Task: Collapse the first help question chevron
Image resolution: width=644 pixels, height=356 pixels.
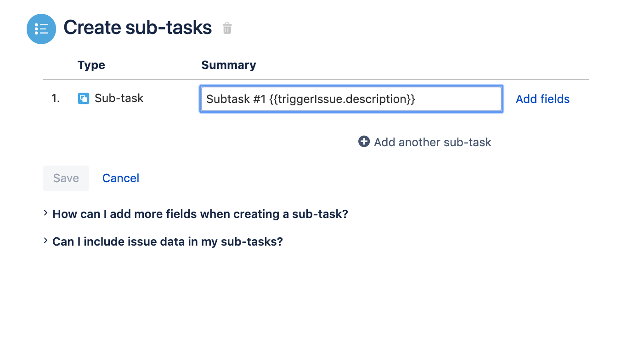Action: [x=45, y=213]
